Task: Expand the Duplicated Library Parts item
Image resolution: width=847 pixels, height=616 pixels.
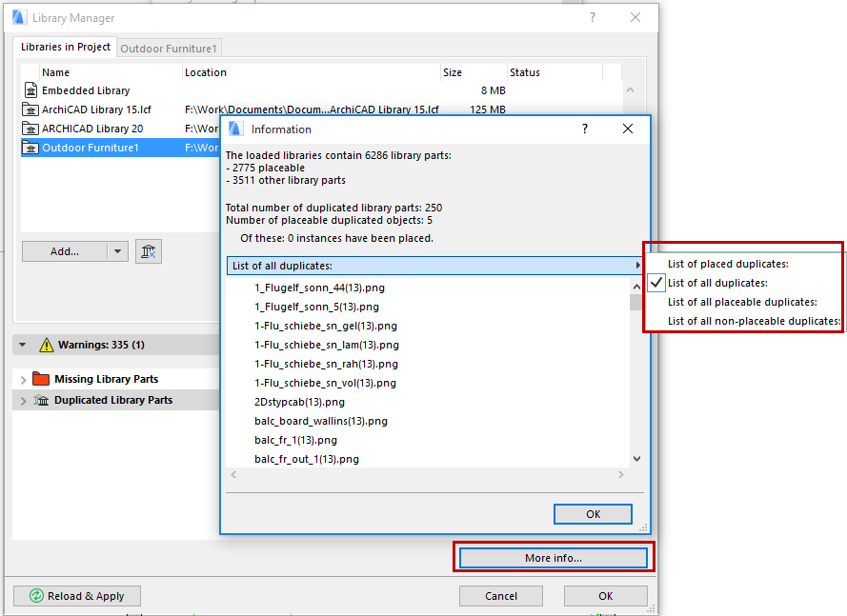Action: pos(23,401)
